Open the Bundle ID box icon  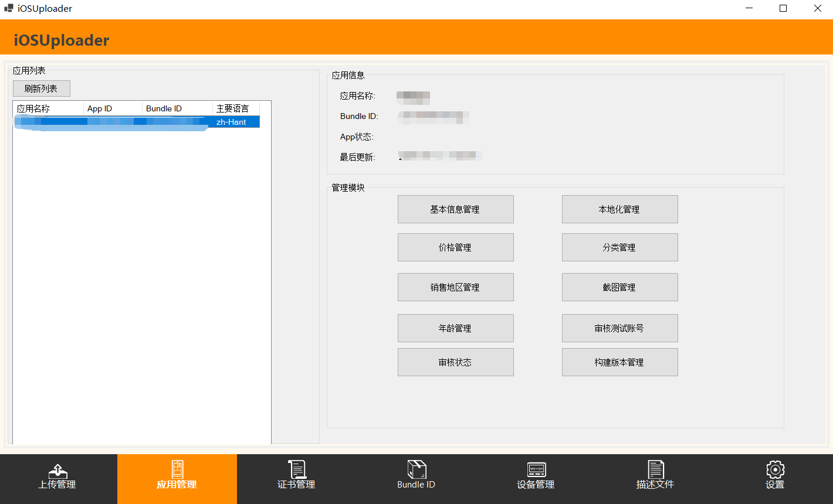click(416, 469)
